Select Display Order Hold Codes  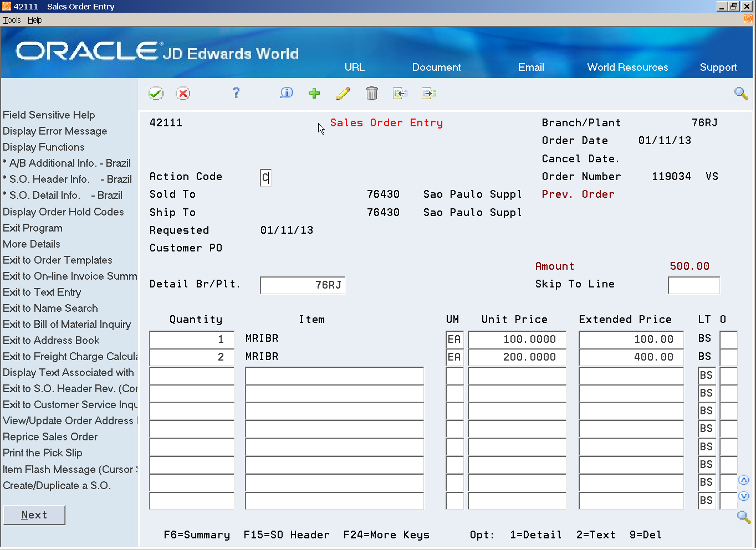(63, 212)
